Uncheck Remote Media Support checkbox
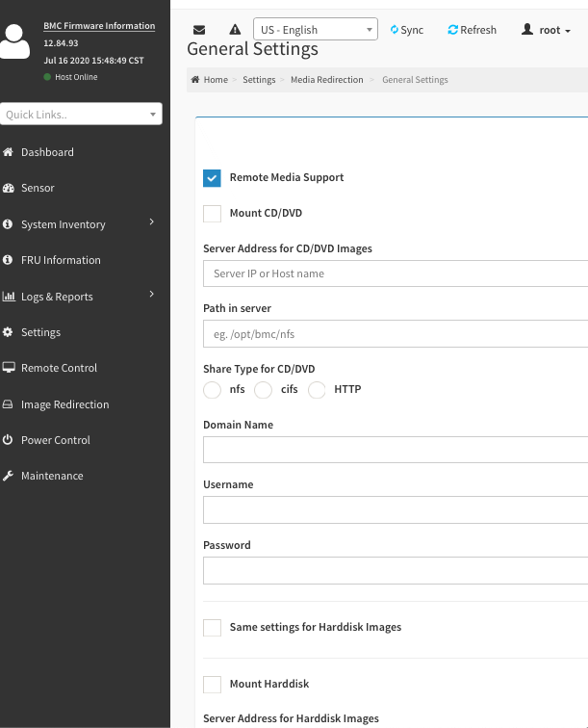The width and height of the screenshot is (588, 728). coord(212,178)
